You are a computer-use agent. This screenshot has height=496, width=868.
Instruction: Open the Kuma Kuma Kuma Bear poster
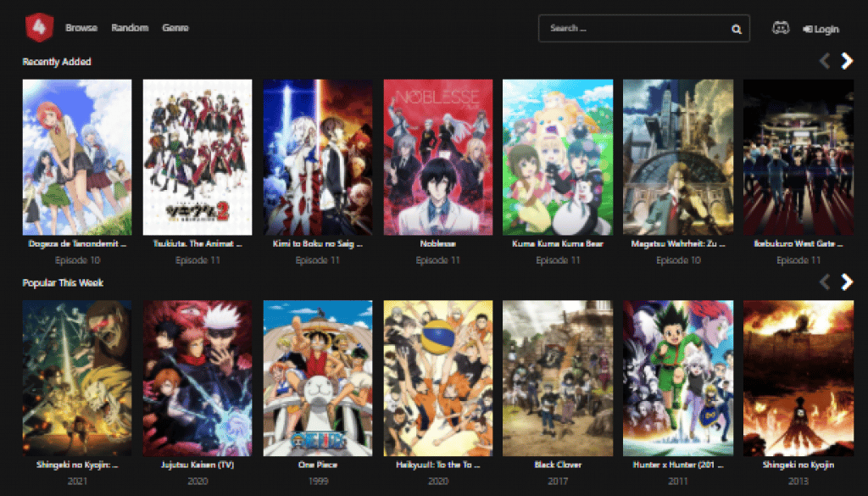pos(558,157)
